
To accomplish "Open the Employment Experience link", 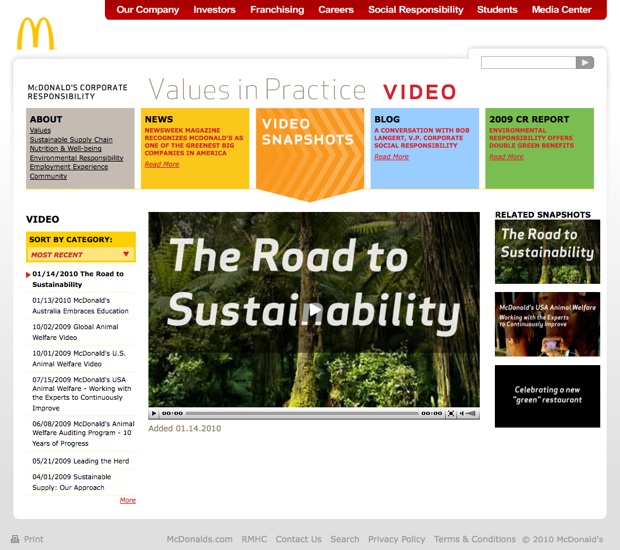I will tap(69, 167).
